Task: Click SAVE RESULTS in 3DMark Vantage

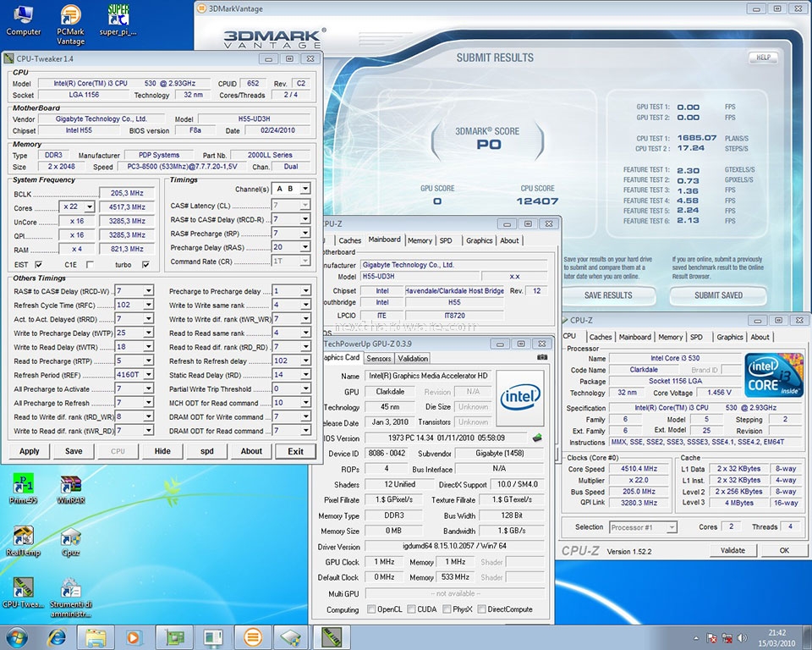Action: (608, 295)
